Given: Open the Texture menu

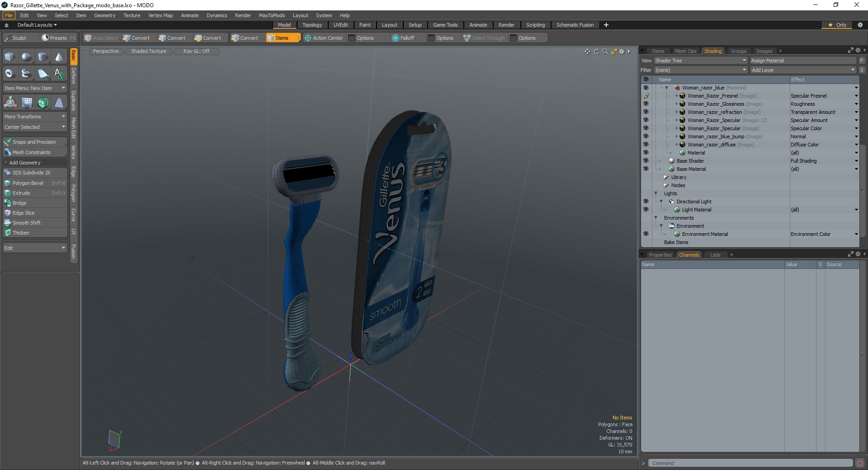Looking at the screenshot, I should click(x=132, y=15).
